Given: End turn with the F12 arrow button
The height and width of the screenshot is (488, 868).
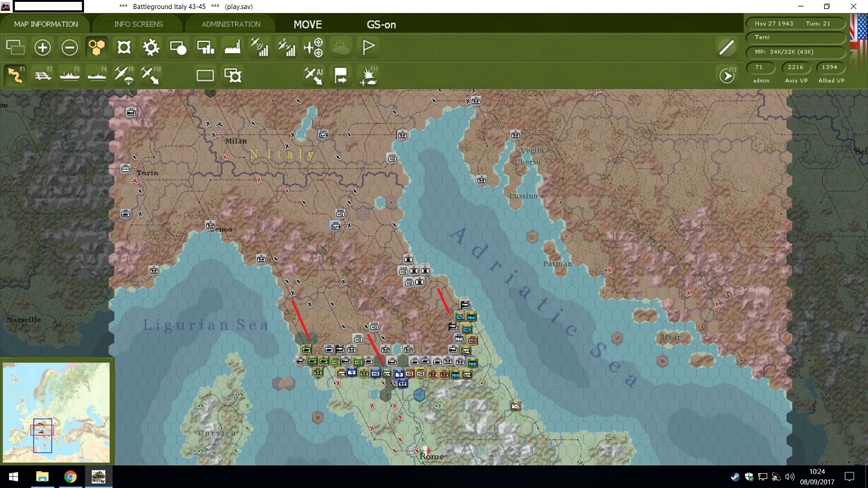Looking at the screenshot, I should 727,76.
